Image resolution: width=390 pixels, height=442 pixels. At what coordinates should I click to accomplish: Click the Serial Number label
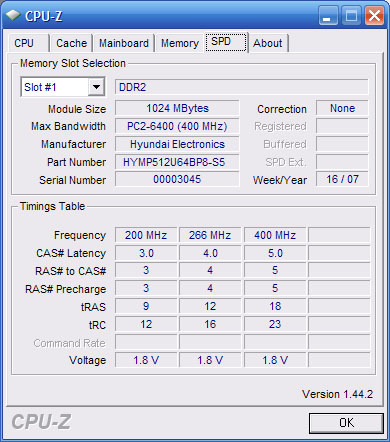(73, 180)
